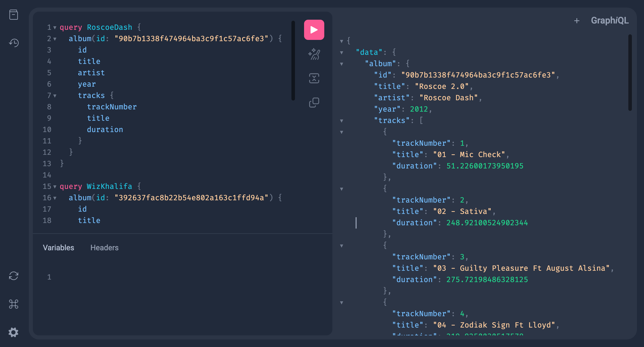Image resolution: width=644 pixels, height=347 pixels.
Task: Collapse the "tracks" array in the response
Action: (341, 121)
